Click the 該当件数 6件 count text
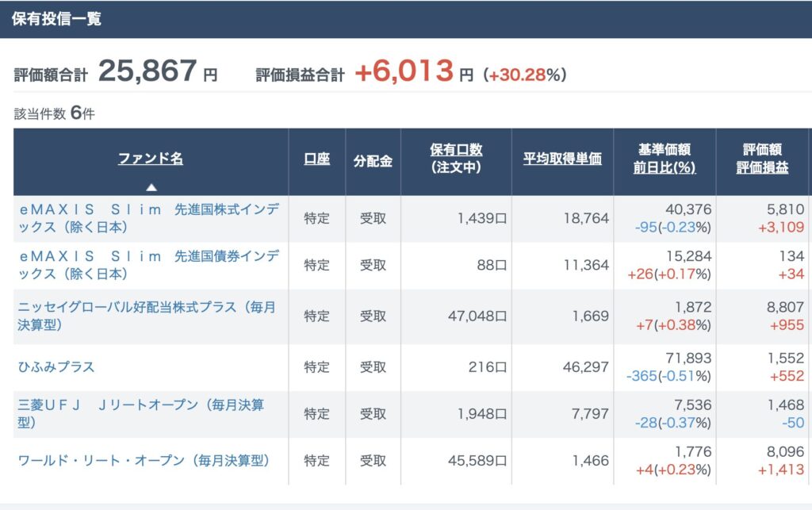Viewport: 812px width, 510px height. pos(54,113)
